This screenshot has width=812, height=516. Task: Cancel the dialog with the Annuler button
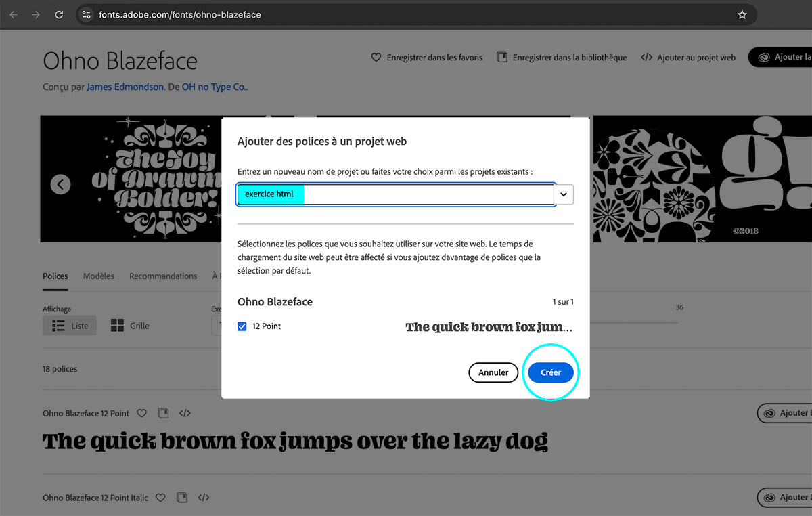click(x=493, y=372)
